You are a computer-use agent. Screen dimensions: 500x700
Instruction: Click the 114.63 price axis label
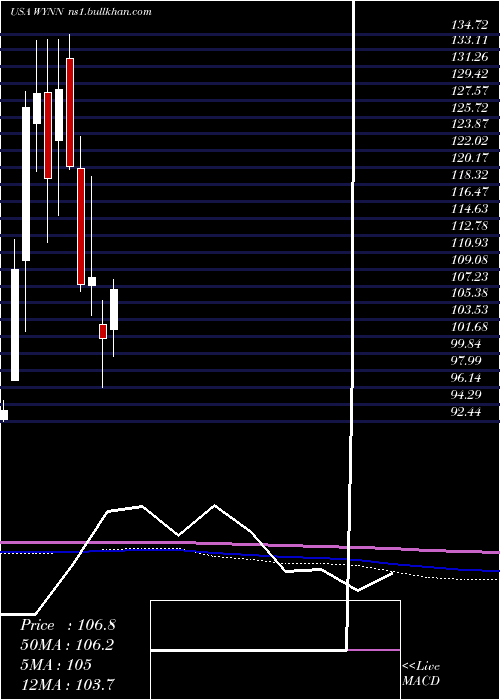(470, 209)
